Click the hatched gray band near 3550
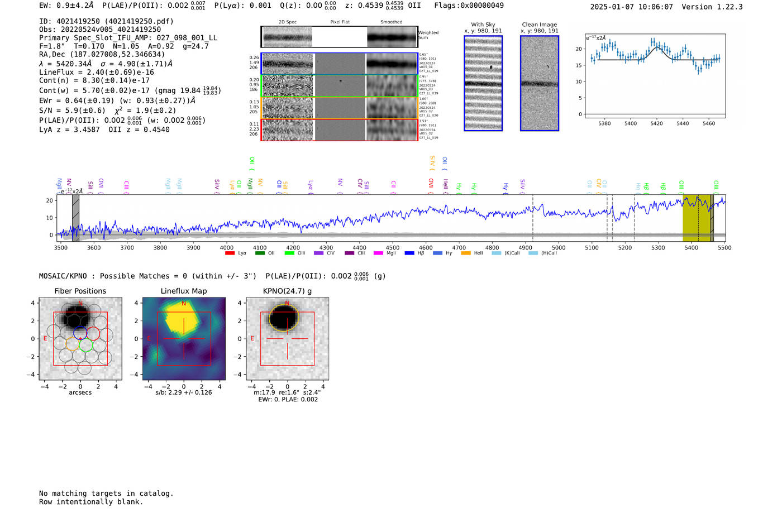 pyautogui.click(x=75, y=218)
